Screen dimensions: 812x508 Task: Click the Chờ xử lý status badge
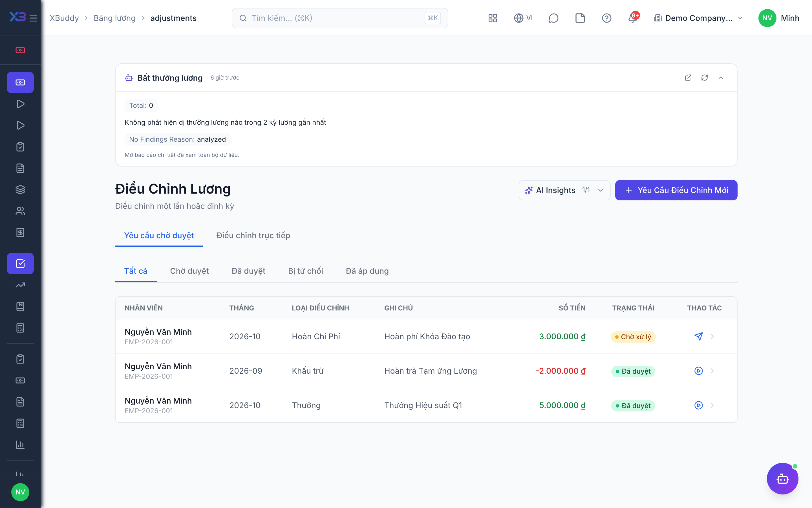click(633, 337)
